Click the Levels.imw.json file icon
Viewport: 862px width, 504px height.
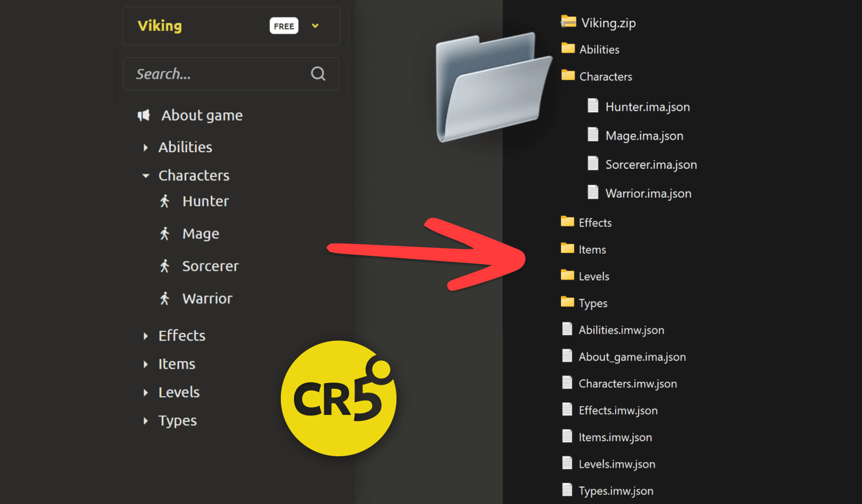tap(567, 463)
